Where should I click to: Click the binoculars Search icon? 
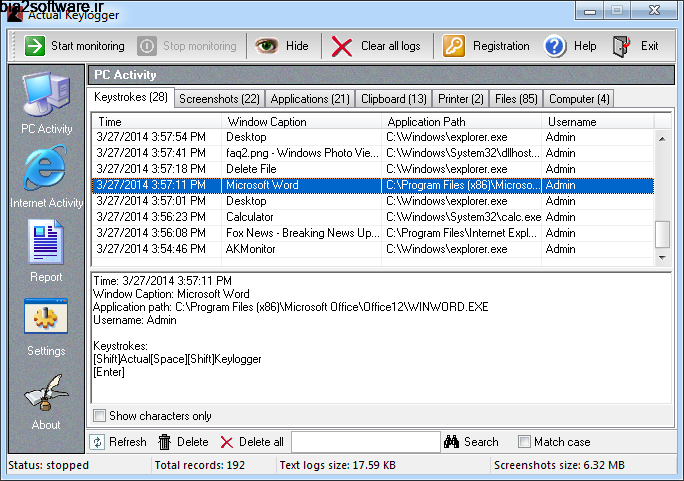[x=451, y=442]
